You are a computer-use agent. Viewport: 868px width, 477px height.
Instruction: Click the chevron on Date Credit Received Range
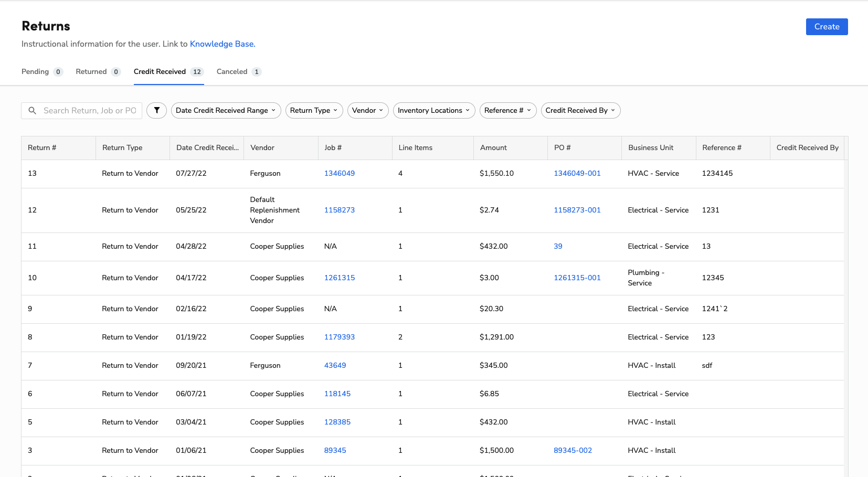273,110
